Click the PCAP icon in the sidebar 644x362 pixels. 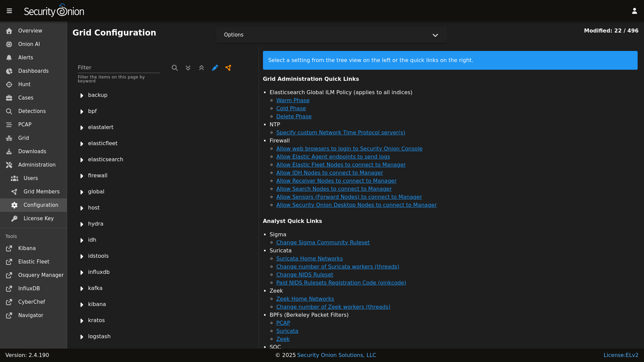tap(9, 124)
